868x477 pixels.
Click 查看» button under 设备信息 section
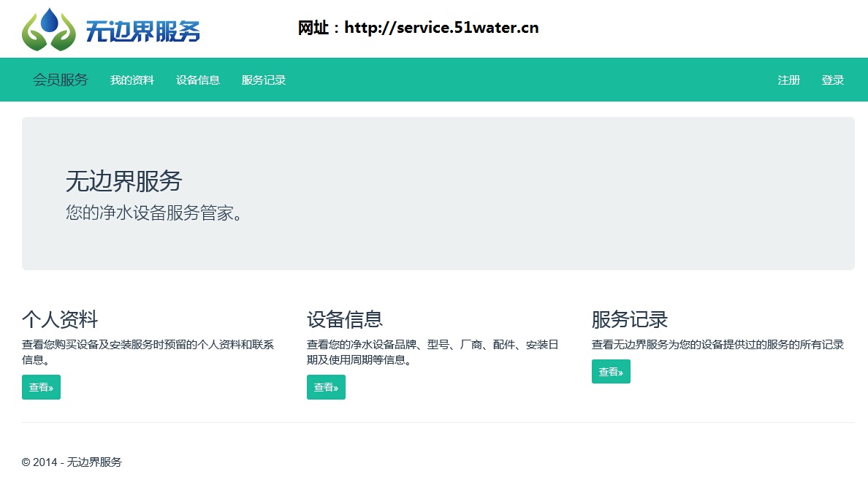click(x=326, y=387)
